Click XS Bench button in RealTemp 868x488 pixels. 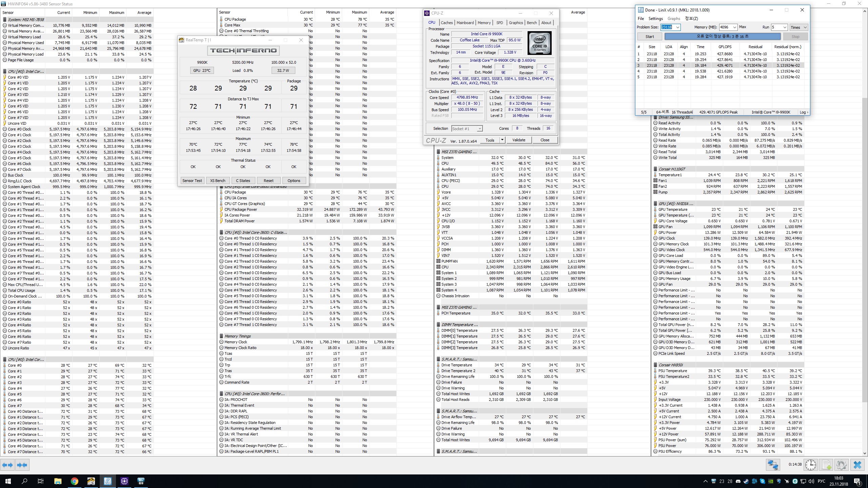point(217,181)
